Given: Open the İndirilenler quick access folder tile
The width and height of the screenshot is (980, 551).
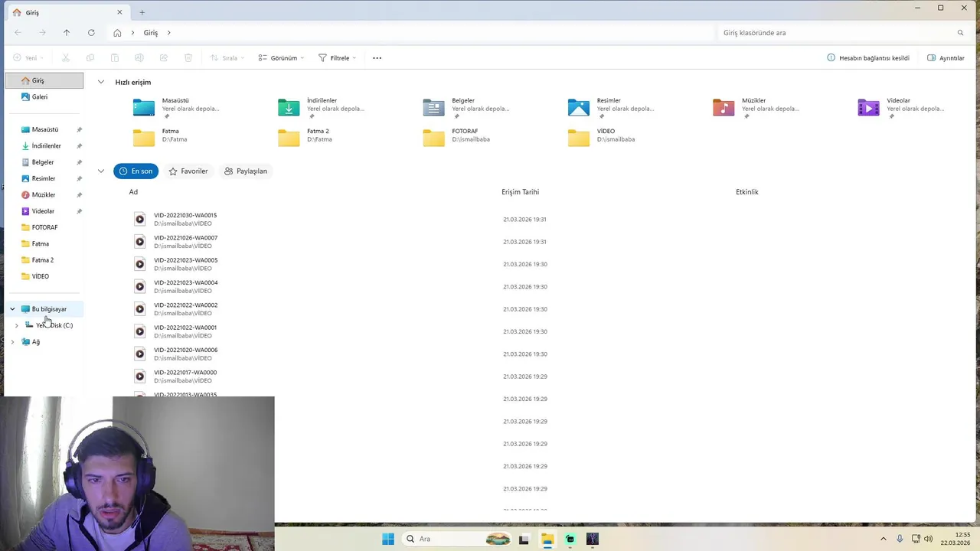Looking at the screenshot, I should pos(322,107).
